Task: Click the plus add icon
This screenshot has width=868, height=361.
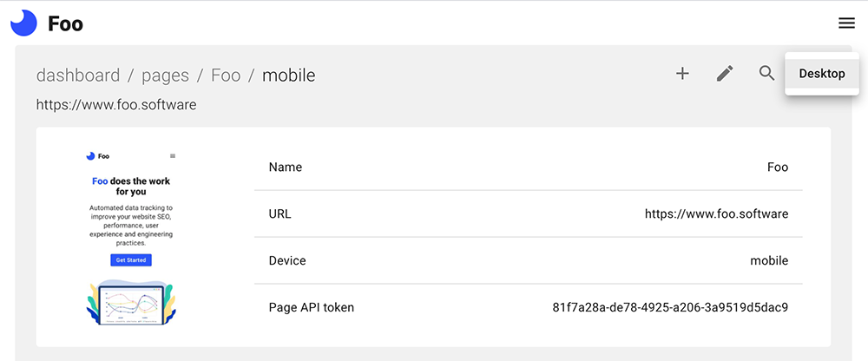Action: [682, 74]
